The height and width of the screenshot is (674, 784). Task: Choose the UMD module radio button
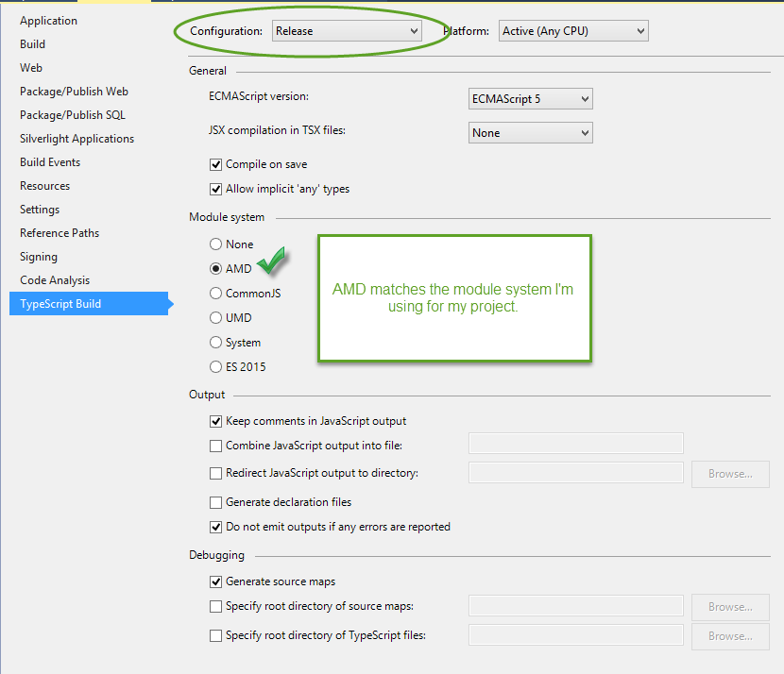click(215, 318)
